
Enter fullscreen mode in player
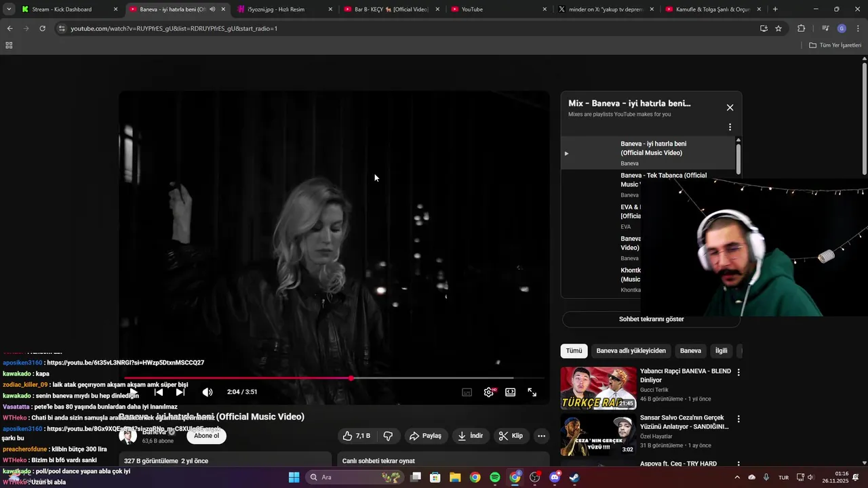tap(532, 392)
